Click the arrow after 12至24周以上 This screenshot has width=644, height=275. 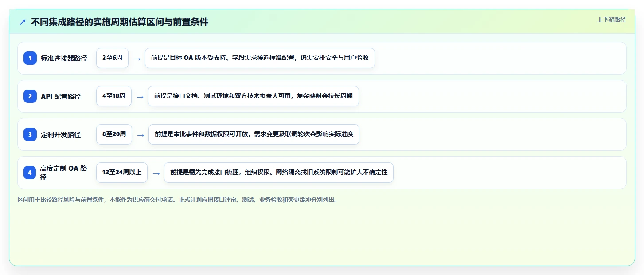[x=156, y=173]
